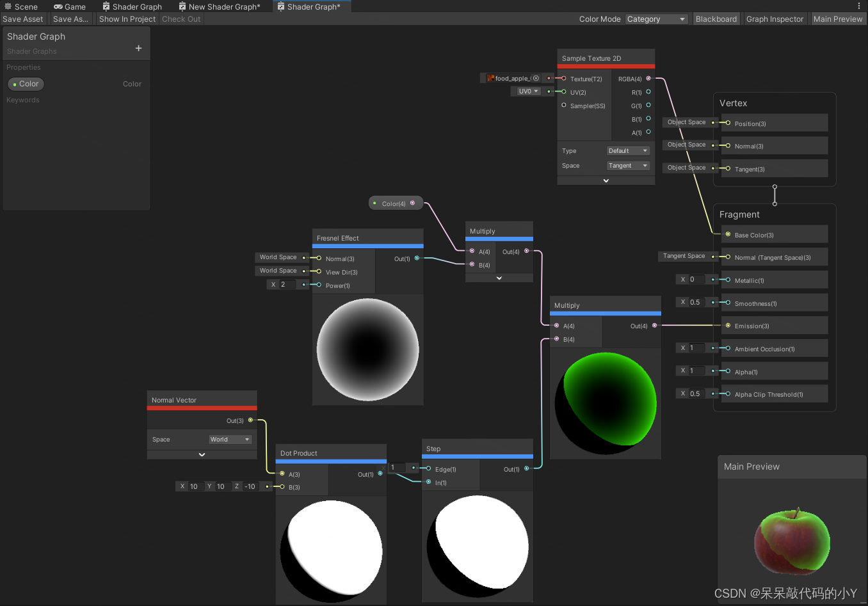Open the Normal Vector Space World dropdown
This screenshot has height=606, width=868.
point(230,440)
